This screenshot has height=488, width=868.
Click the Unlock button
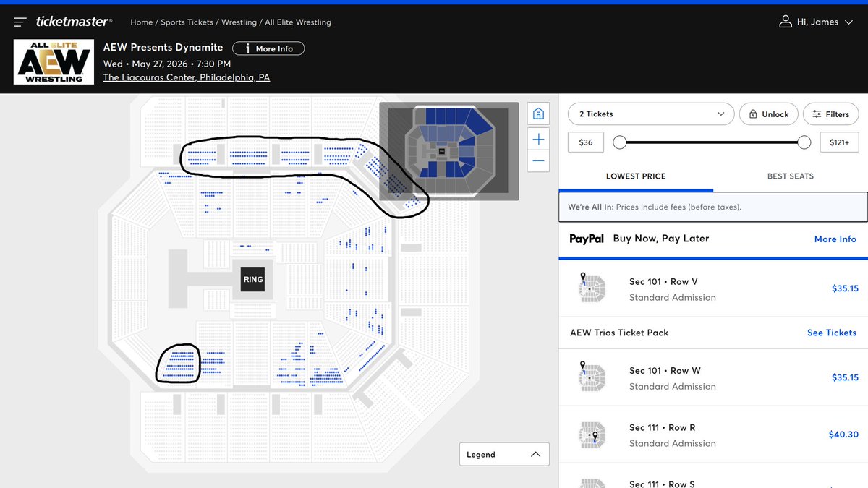(x=768, y=114)
